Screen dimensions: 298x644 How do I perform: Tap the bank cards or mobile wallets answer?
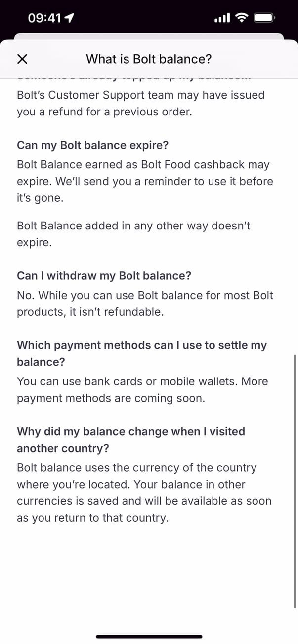tap(142, 390)
